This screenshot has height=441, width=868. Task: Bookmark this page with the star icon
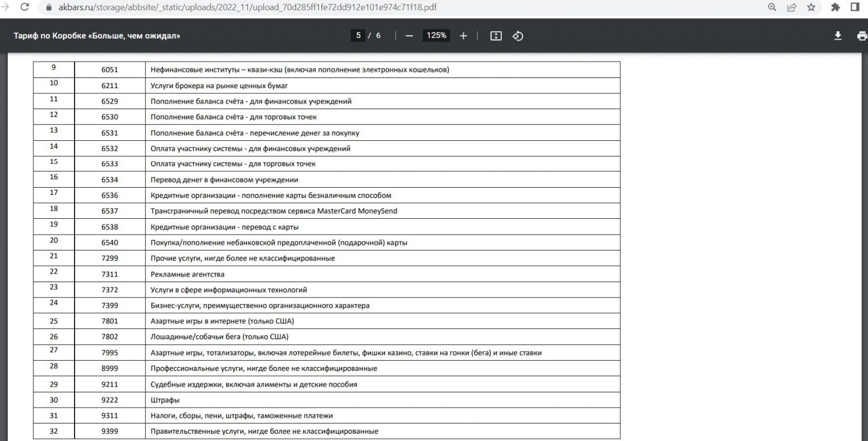coord(811,7)
